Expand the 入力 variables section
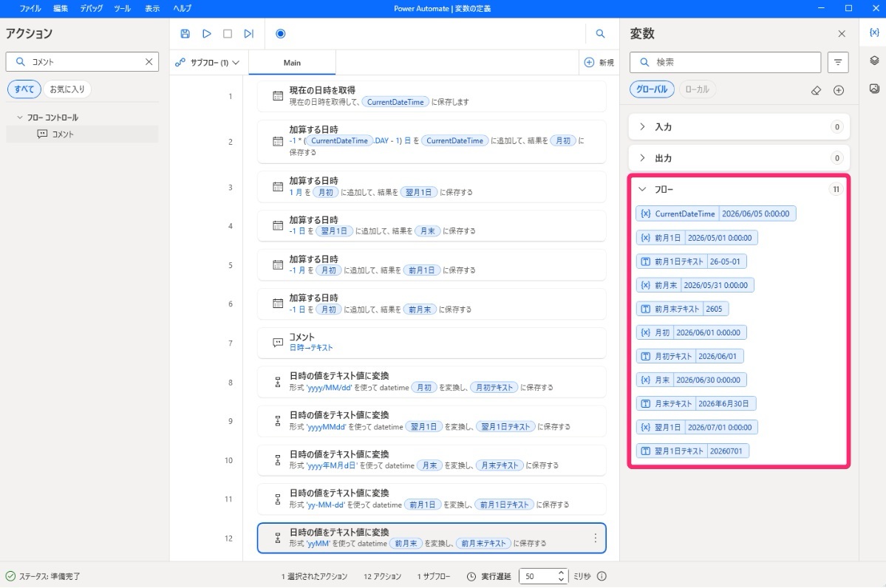 click(642, 126)
